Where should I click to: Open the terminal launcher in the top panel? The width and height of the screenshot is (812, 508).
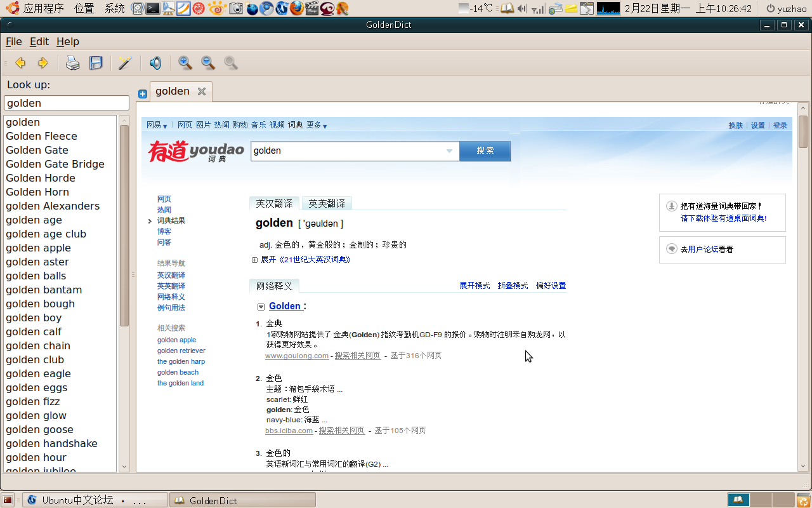[152, 8]
